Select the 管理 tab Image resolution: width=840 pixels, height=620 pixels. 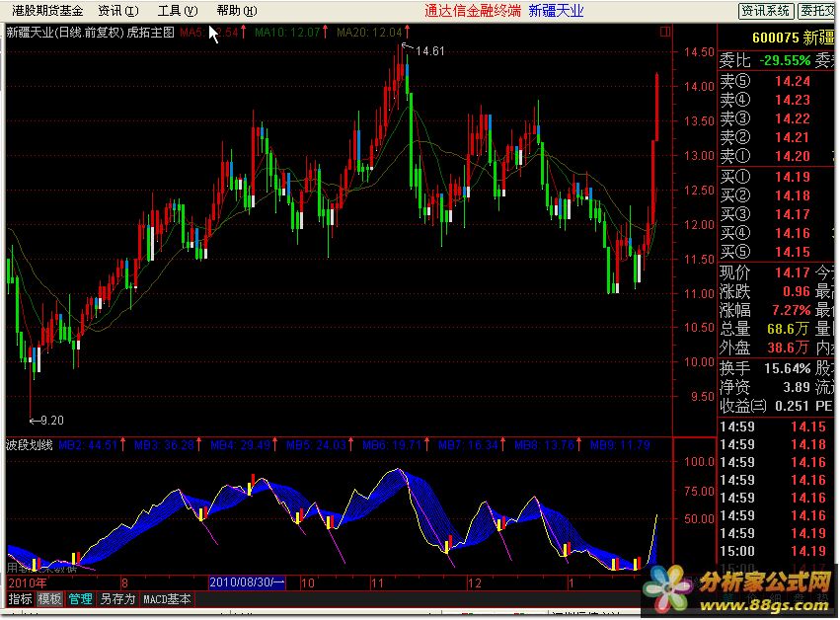(80, 598)
